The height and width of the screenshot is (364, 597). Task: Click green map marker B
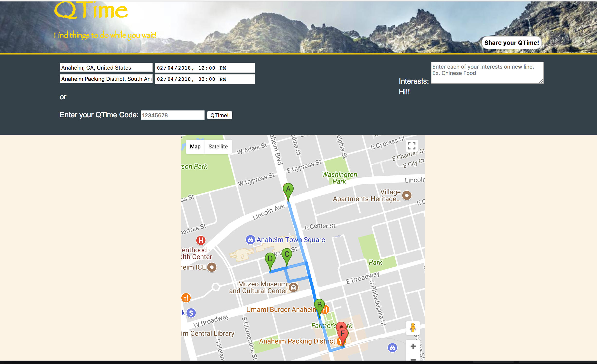tap(319, 305)
